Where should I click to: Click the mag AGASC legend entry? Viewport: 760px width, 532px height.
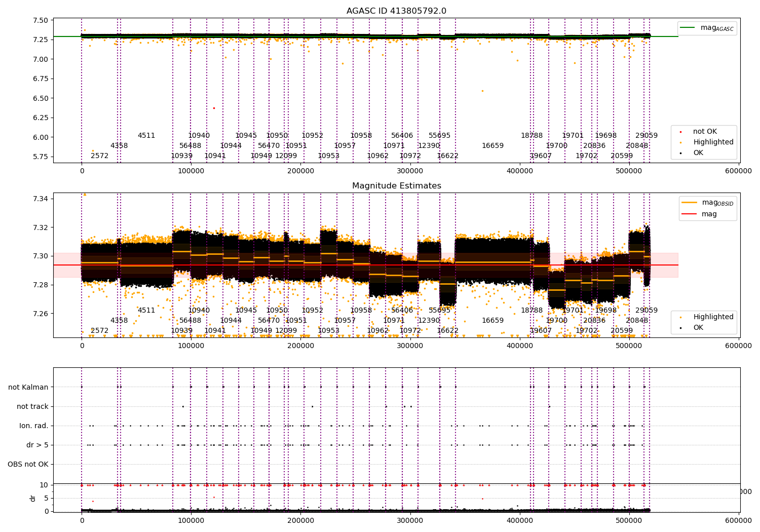click(707, 28)
